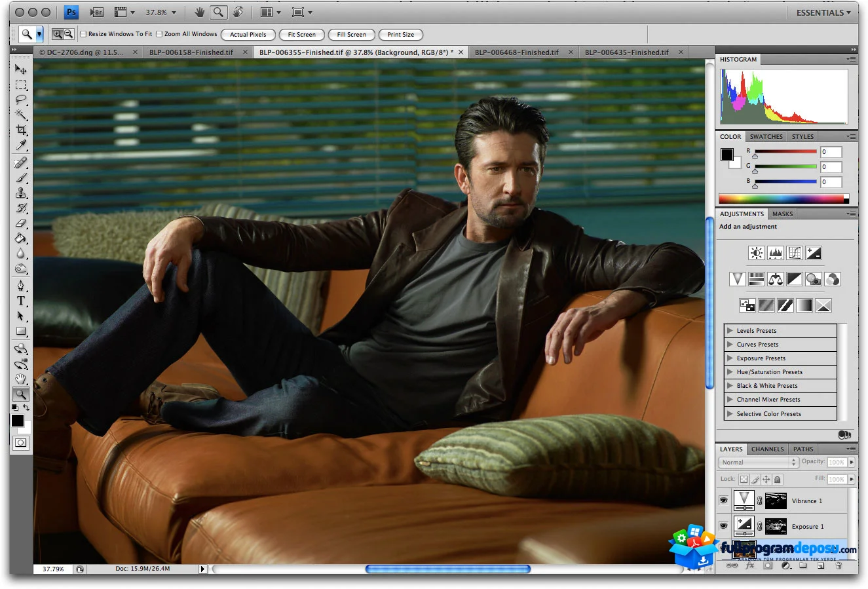868x589 pixels.
Task: Launch Adobe Bridge from the application bar
Action: click(x=96, y=12)
